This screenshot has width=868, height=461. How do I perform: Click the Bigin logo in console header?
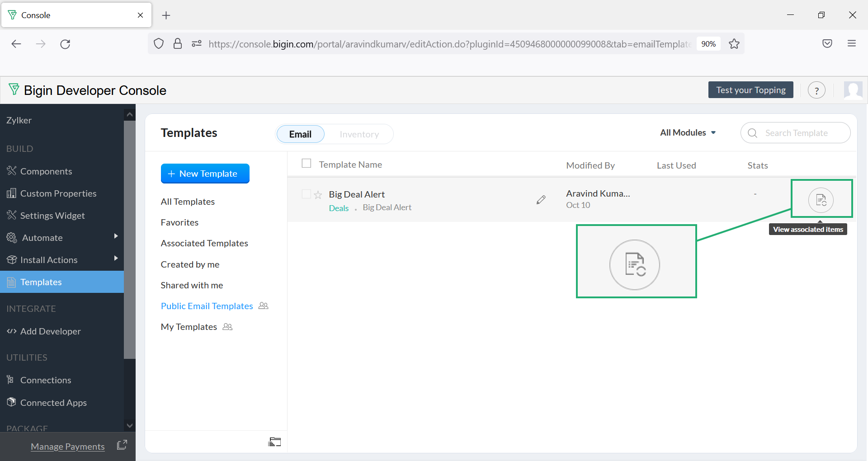pyautogui.click(x=14, y=89)
